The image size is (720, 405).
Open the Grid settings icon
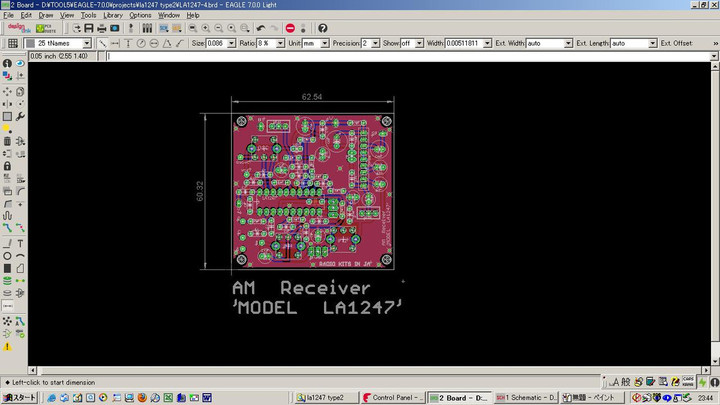point(14,44)
